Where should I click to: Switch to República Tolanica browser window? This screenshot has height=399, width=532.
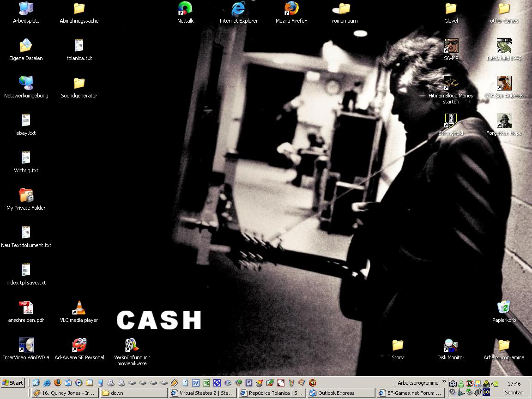[272, 393]
